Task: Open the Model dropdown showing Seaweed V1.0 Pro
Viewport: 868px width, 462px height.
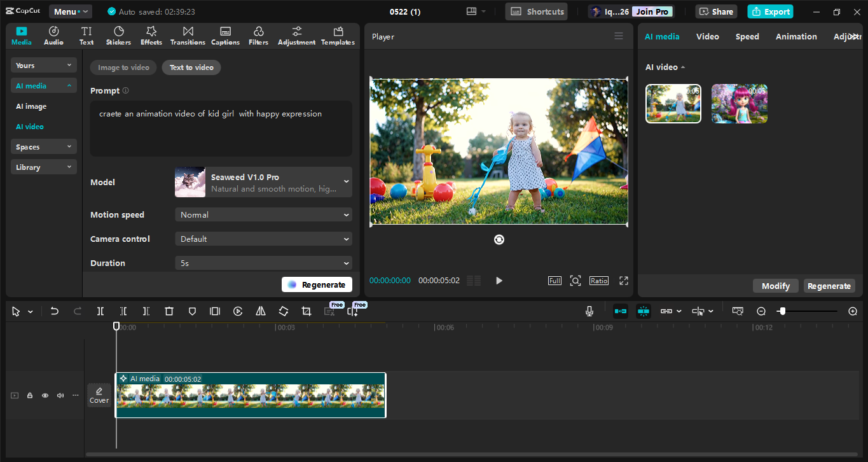Action: tap(263, 182)
